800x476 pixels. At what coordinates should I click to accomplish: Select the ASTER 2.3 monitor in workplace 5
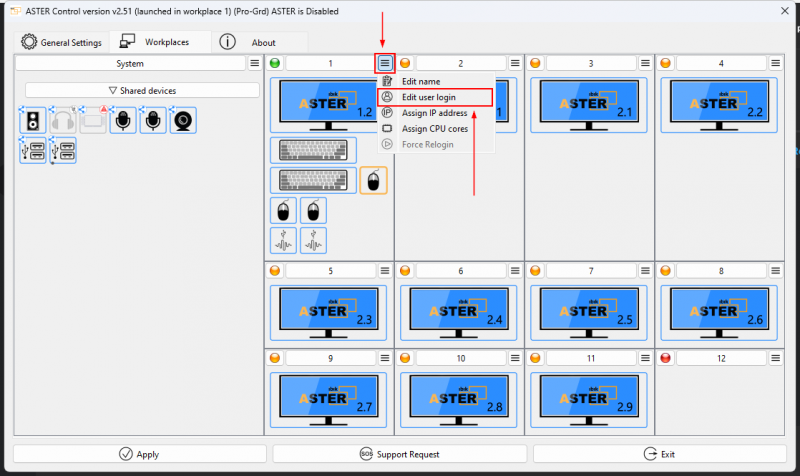point(329,313)
